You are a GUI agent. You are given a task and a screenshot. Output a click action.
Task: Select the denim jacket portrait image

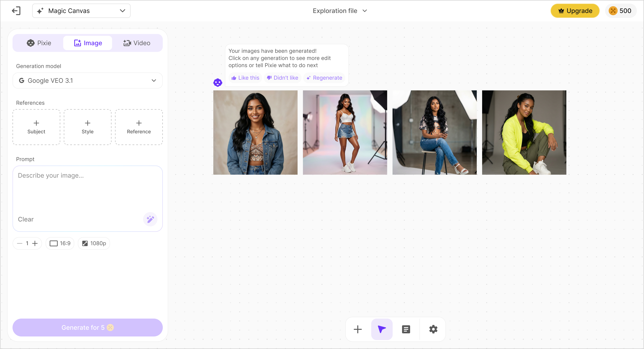(255, 132)
